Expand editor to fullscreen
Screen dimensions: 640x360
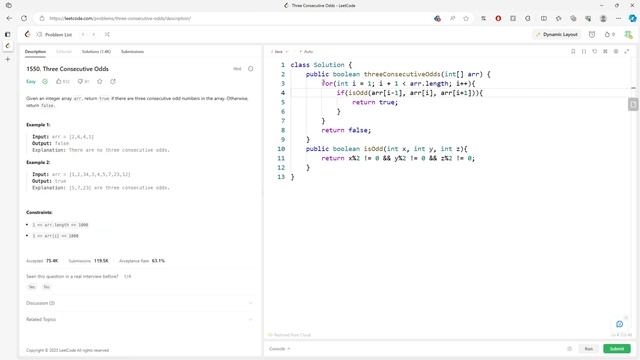coord(627,51)
